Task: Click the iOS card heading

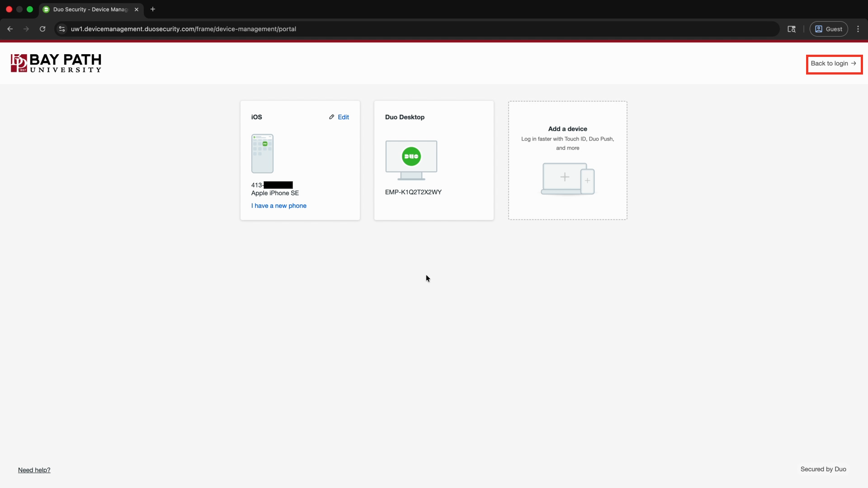Action: pyautogui.click(x=257, y=117)
